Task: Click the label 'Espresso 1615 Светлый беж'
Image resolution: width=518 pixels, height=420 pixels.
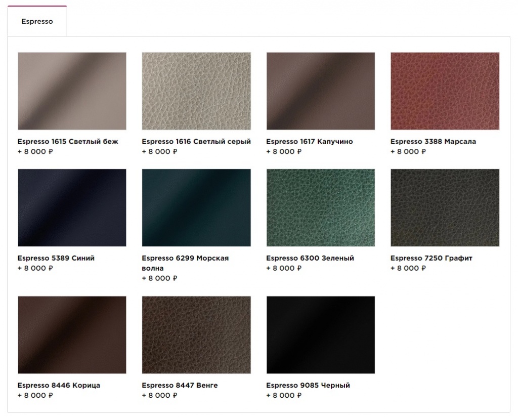Action: click(68, 141)
